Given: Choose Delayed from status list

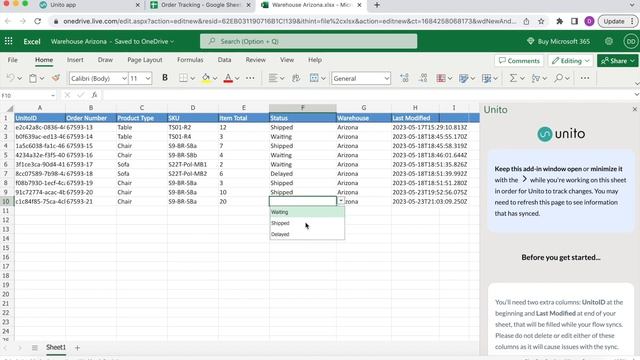Looking at the screenshot, I should (x=307, y=234).
